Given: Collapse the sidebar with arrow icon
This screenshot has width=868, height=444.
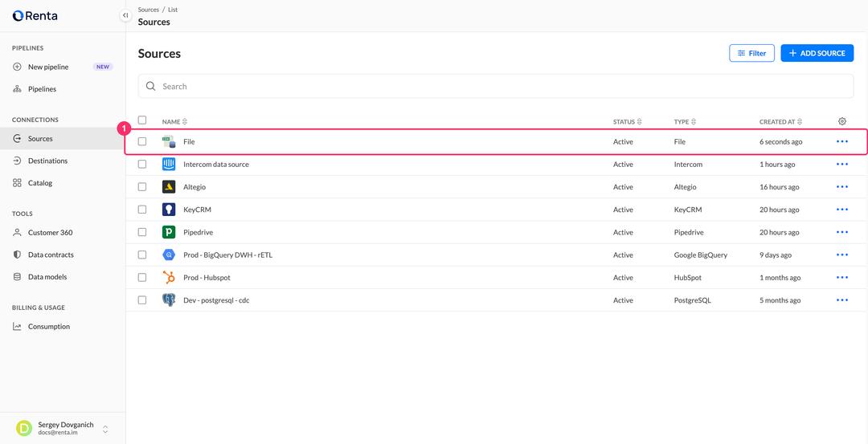Looking at the screenshot, I should coord(125,15).
